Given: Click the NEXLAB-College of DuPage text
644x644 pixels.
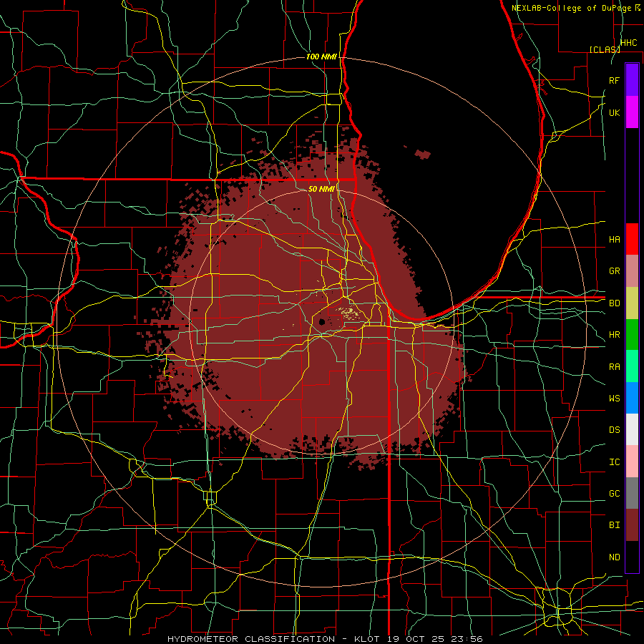Looking at the screenshot, I should [x=571, y=8].
